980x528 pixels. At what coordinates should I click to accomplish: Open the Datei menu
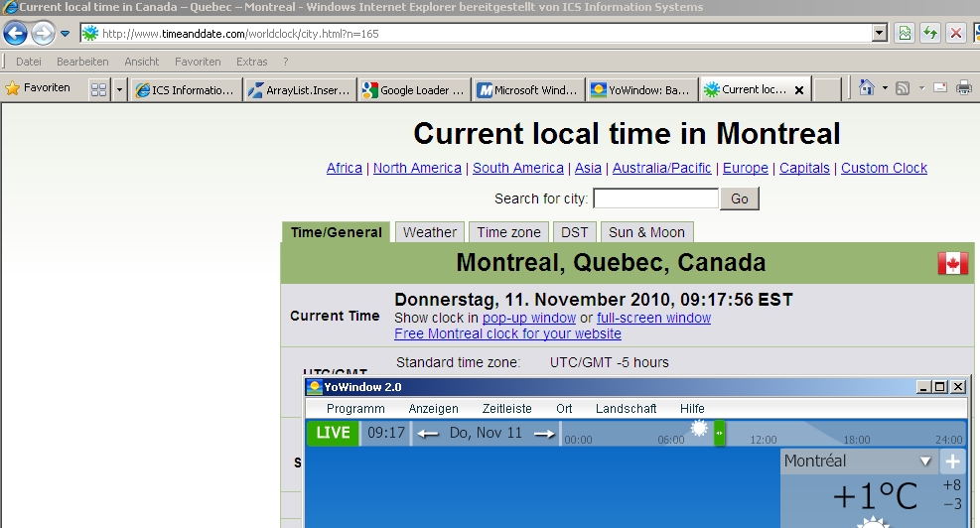(29, 62)
